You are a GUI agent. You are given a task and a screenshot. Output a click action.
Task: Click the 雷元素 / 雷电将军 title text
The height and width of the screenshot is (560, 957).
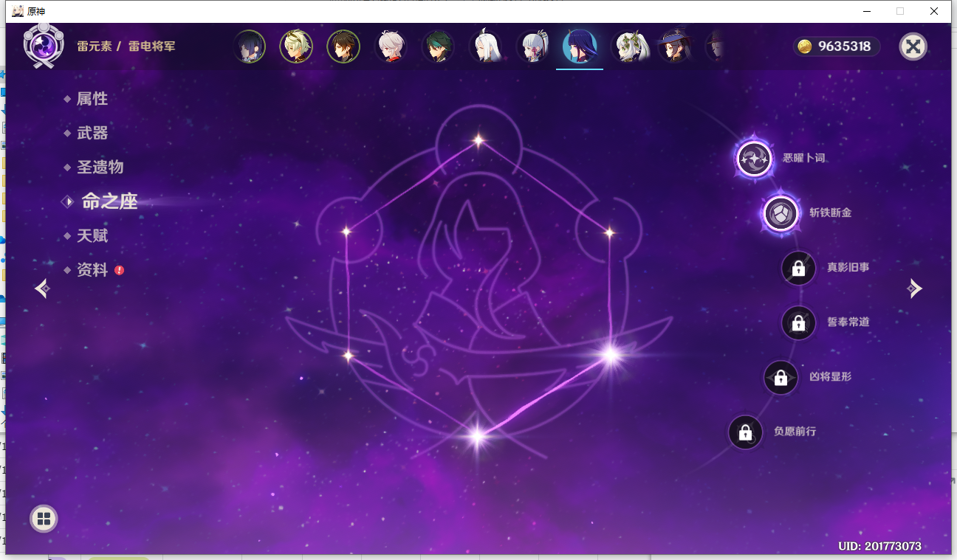[126, 46]
